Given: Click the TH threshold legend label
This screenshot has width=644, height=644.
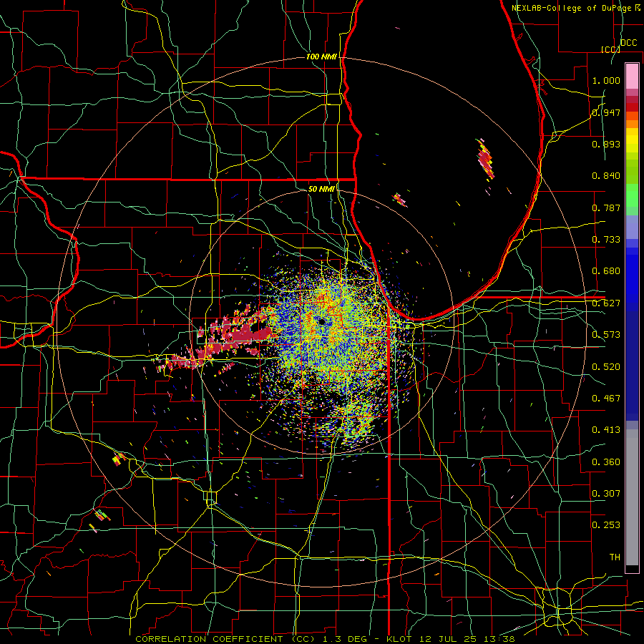Looking at the screenshot, I should [615, 557].
